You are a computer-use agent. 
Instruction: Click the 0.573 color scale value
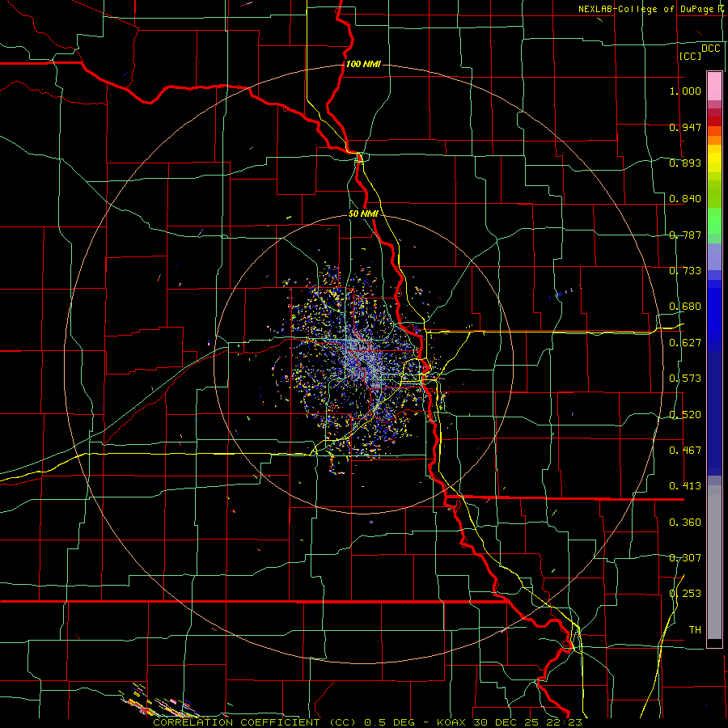(685, 379)
